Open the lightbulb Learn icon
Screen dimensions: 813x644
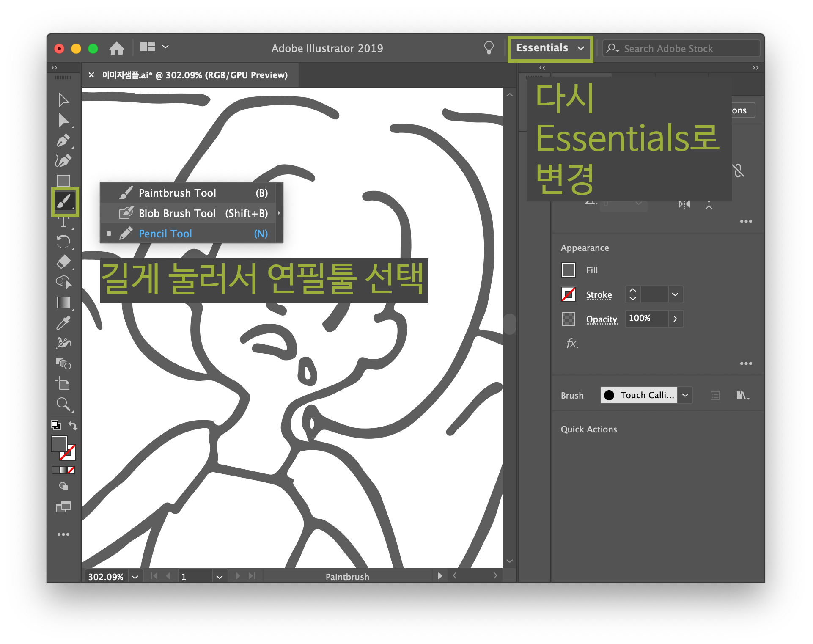489,48
